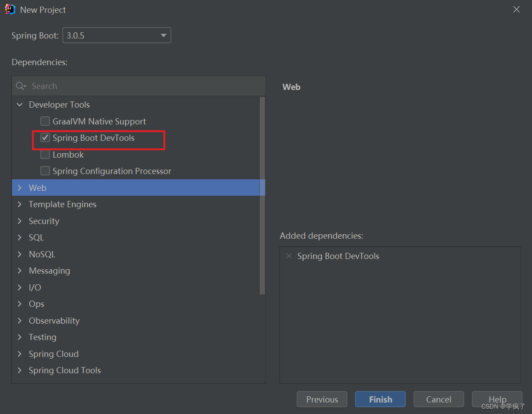532x414 pixels.
Task: Select Spring Boot DevTools in Added dependencies
Action: 338,256
